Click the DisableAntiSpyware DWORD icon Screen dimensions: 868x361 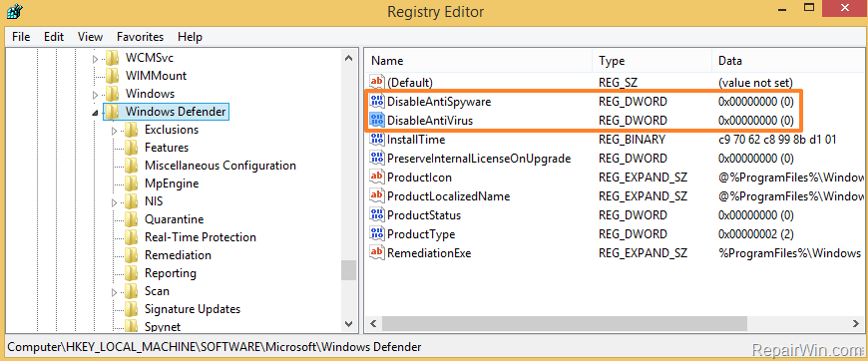(x=377, y=102)
